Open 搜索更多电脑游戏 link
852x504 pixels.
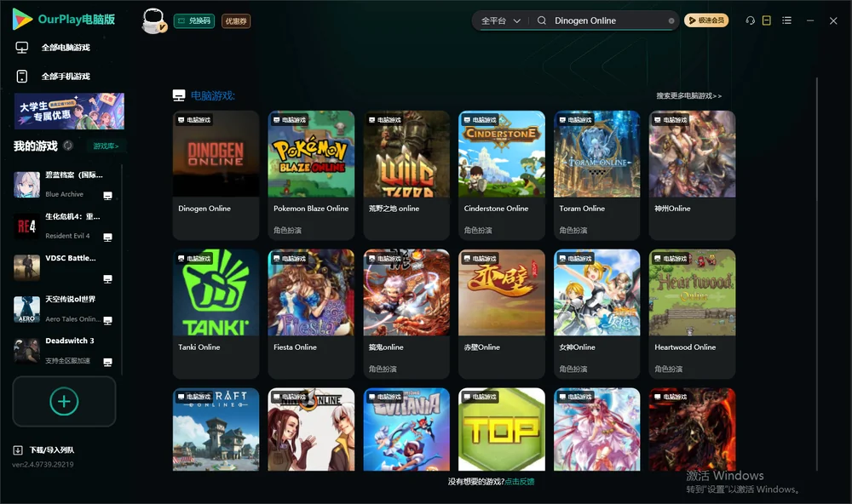[x=688, y=95]
